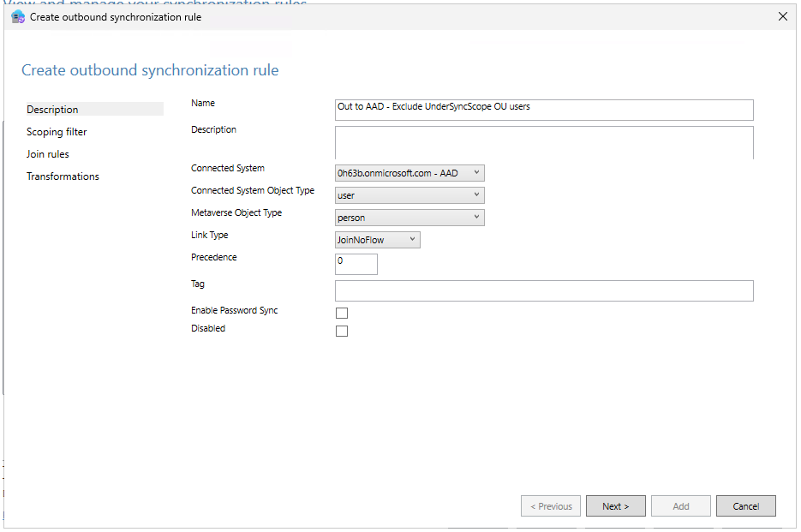Viewport: 801px width, 532px height.
Task: Switch to the Scoping filter page
Action: 57,131
